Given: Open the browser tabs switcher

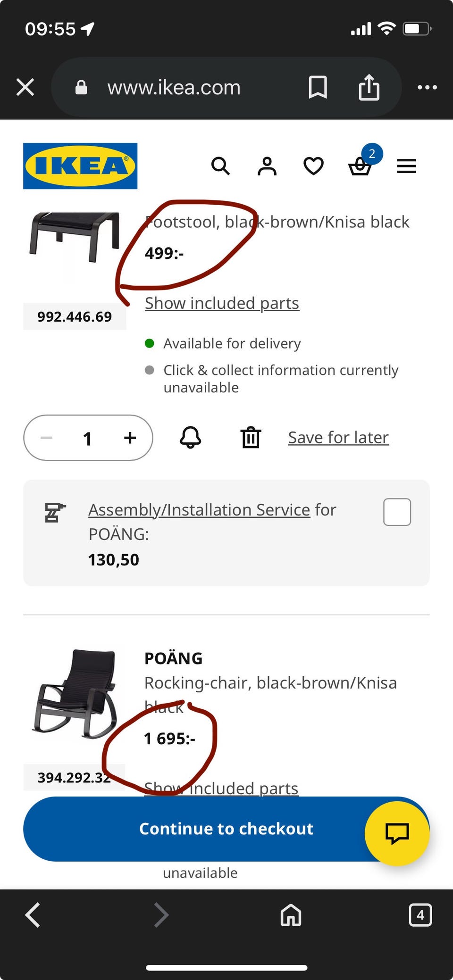Looking at the screenshot, I should 420,915.
